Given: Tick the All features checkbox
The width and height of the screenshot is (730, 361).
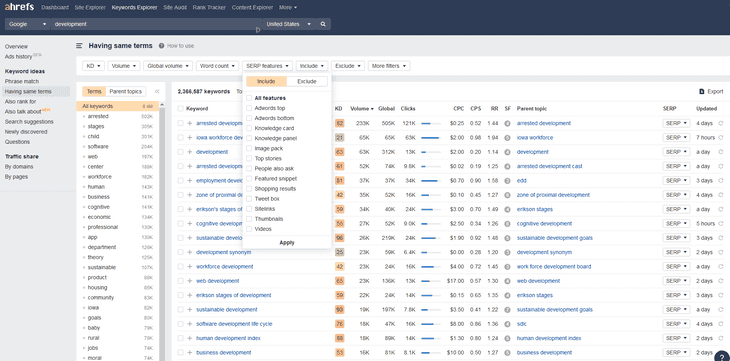Looking at the screenshot, I should pos(249,98).
